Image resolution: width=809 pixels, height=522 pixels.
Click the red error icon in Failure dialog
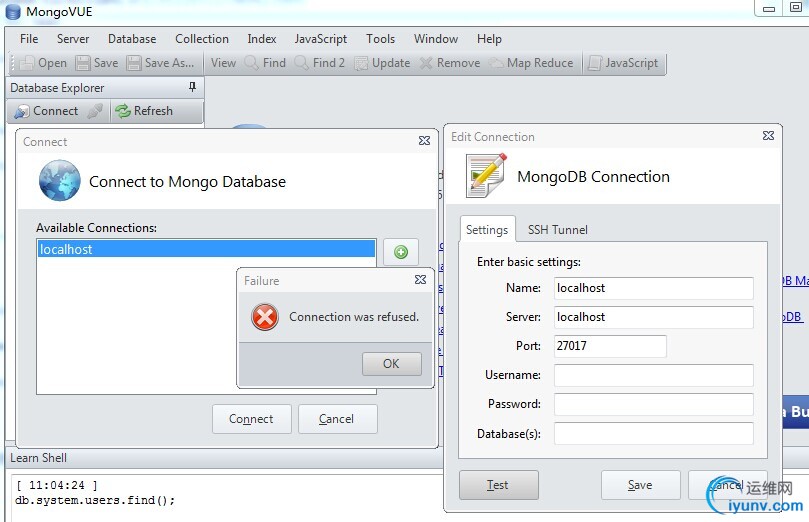(x=265, y=317)
